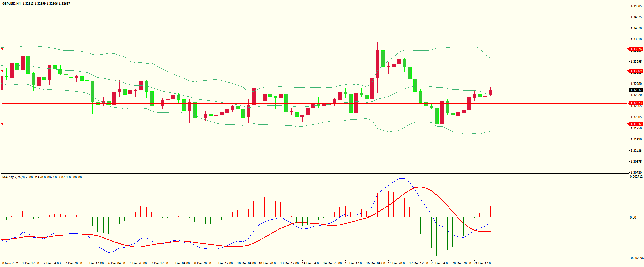The height and width of the screenshot is (267, 644).
Task: Click the 3 Dec 12:00 time label
Action: tap(95, 263)
